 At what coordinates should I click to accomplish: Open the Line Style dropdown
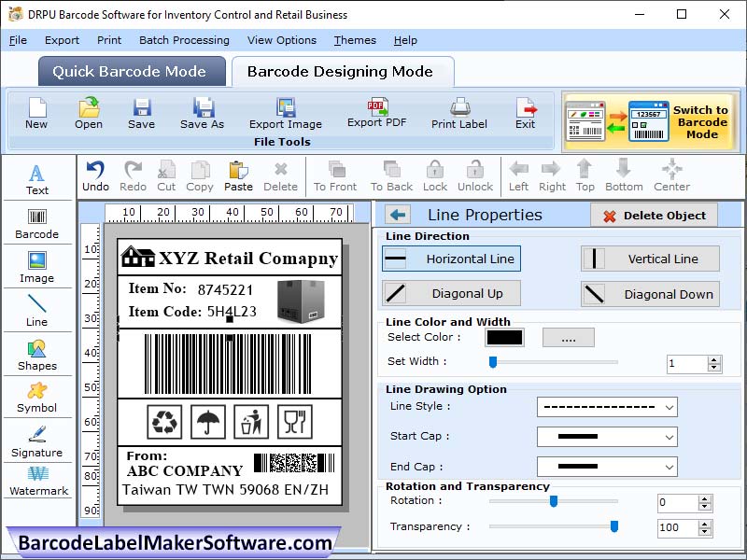[x=607, y=407]
